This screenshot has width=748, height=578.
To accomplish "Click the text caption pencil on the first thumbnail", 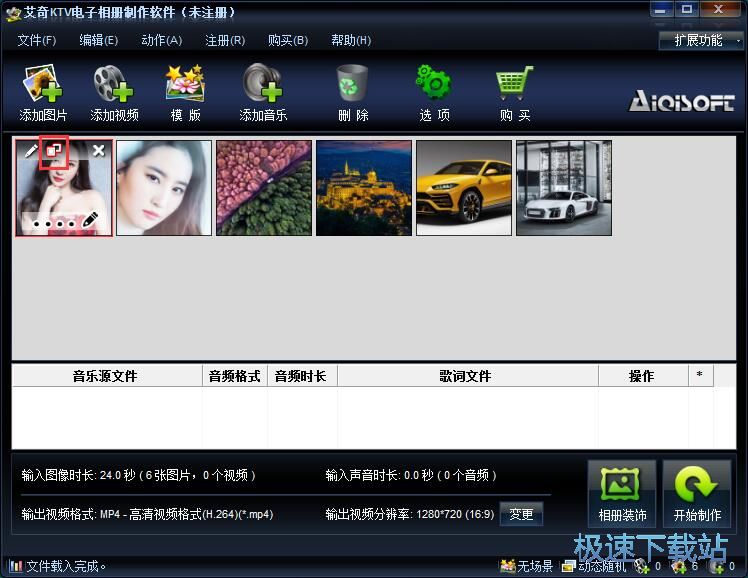I will 90,220.
